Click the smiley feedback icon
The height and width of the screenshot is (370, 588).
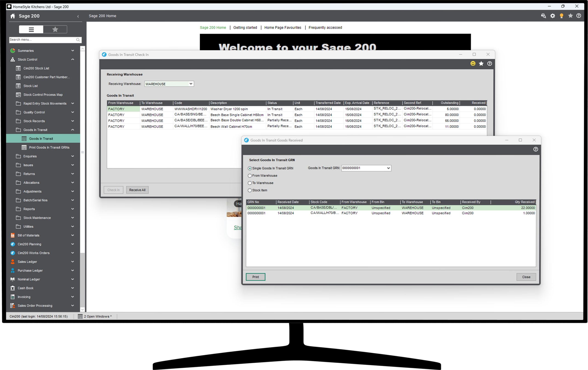(473, 64)
